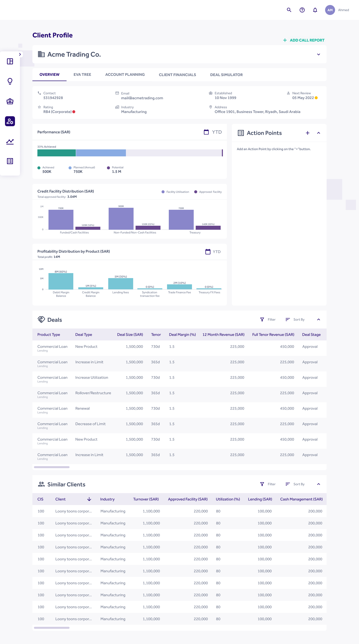Open the dashboard layout icon in sidebar
Screen dimensions: 359x644
[10, 61]
